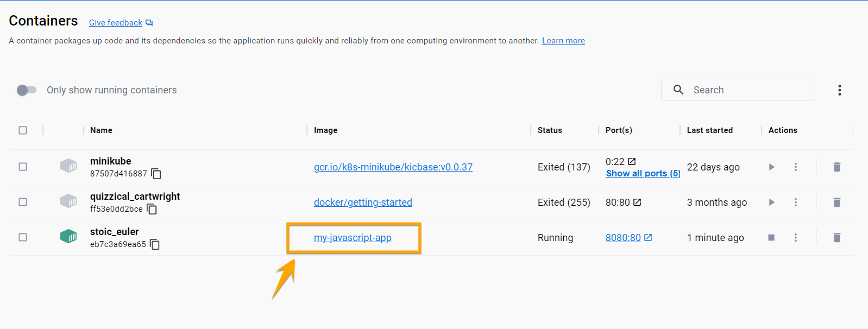The width and height of the screenshot is (868, 329).
Task: Start the minikube container with play icon
Action: 771,167
